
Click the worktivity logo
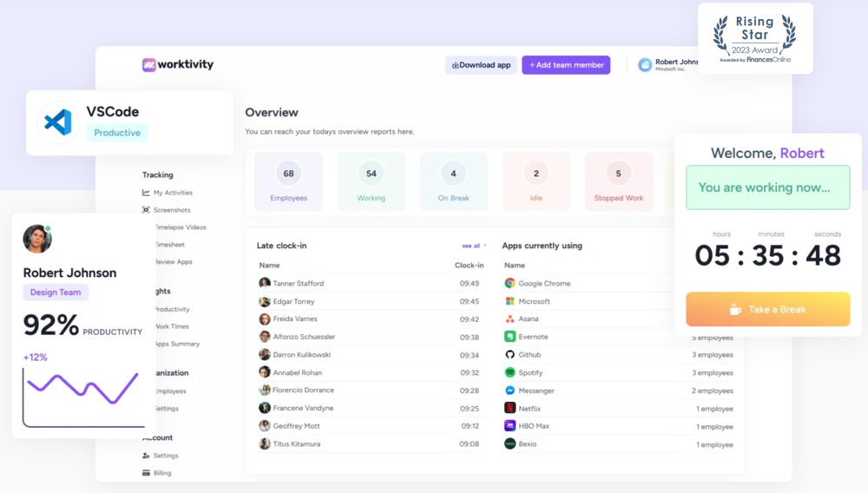178,65
